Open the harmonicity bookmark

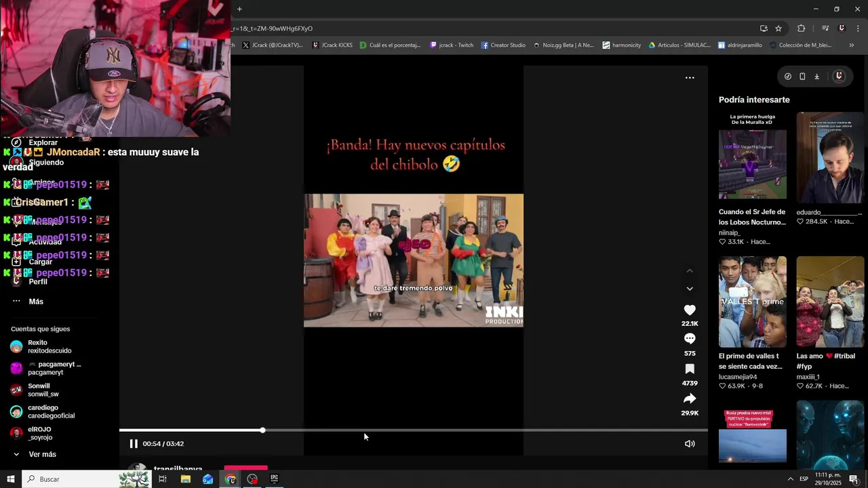click(x=622, y=45)
